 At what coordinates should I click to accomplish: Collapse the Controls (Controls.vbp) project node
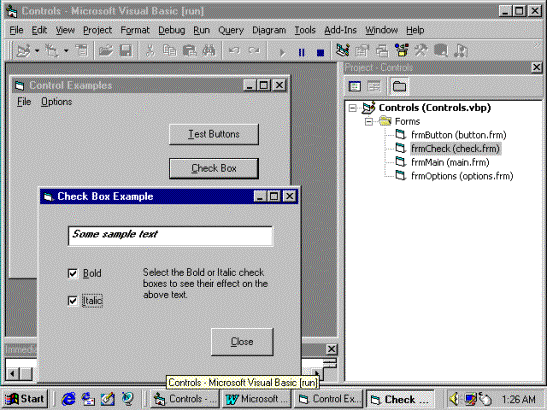[353, 108]
